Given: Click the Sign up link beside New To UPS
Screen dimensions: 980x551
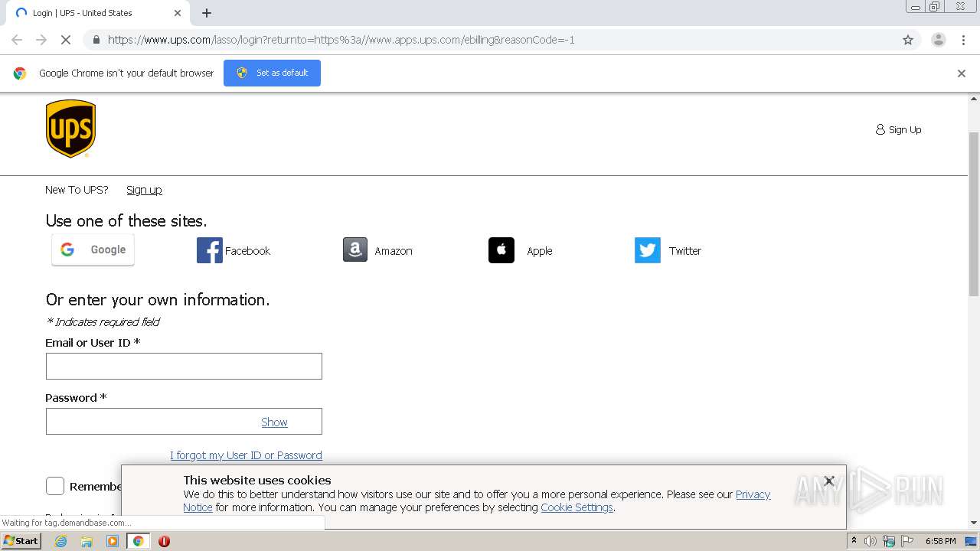Looking at the screenshot, I should 144,190.
